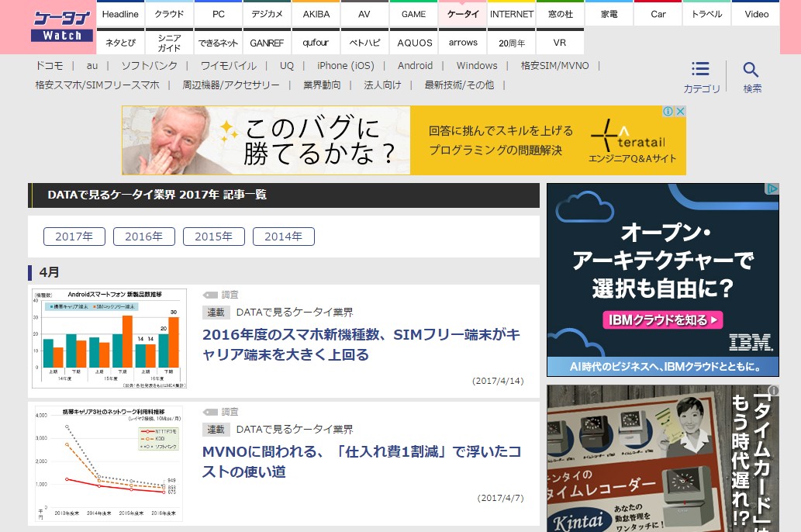Screen dimensions: 801x532
Task: Go to the AKIBA tab
Action: [316, 14]
